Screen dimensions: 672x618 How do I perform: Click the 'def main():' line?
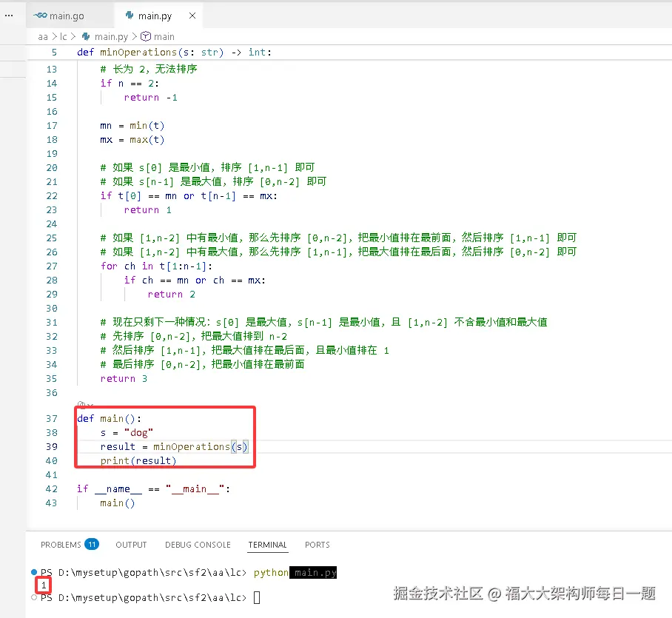click(x=110, y=419)
